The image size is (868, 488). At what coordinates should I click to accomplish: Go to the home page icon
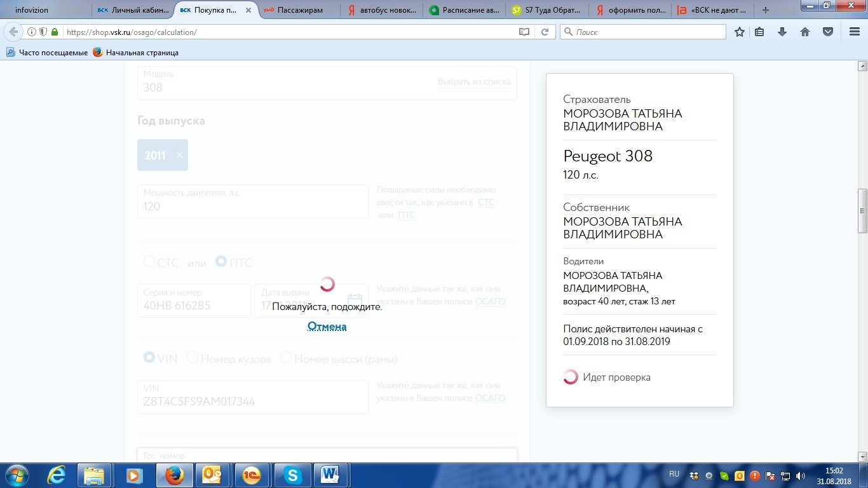(x=805, y=32)
